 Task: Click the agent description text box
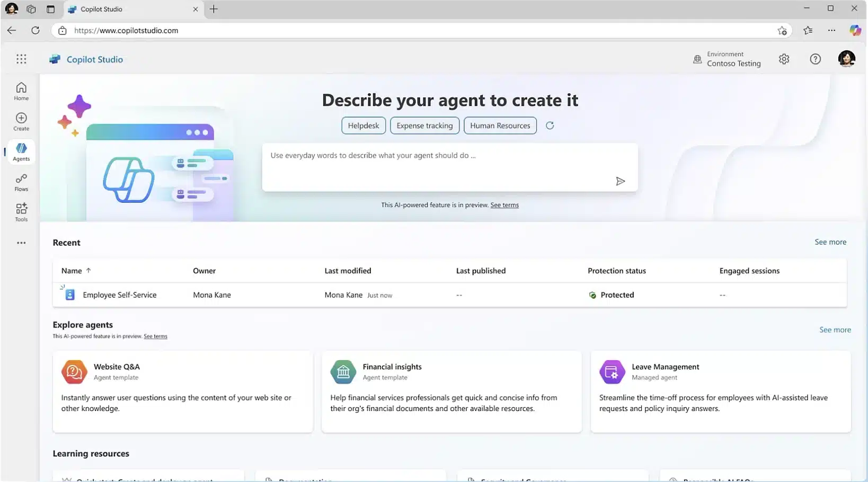(449, 167)
